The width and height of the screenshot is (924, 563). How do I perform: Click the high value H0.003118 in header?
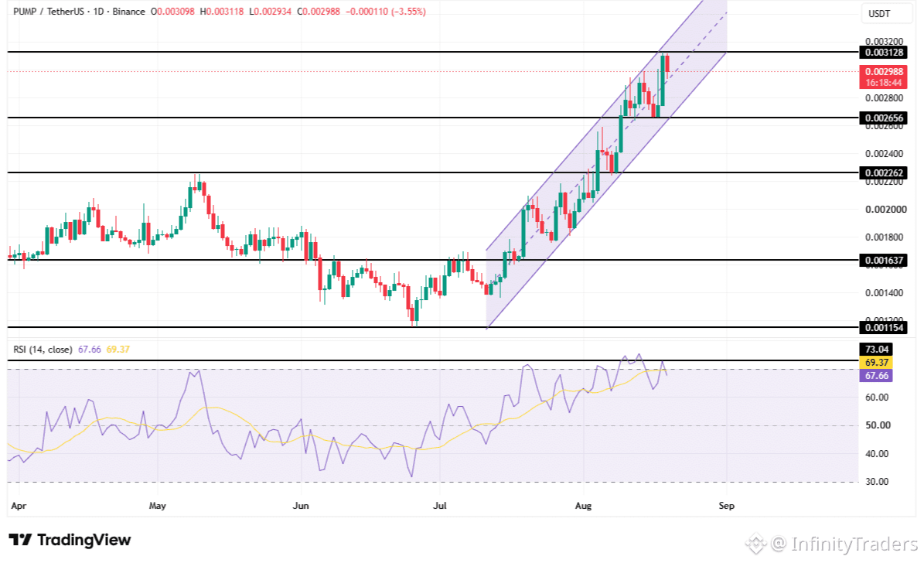click(x=222, y=11)
